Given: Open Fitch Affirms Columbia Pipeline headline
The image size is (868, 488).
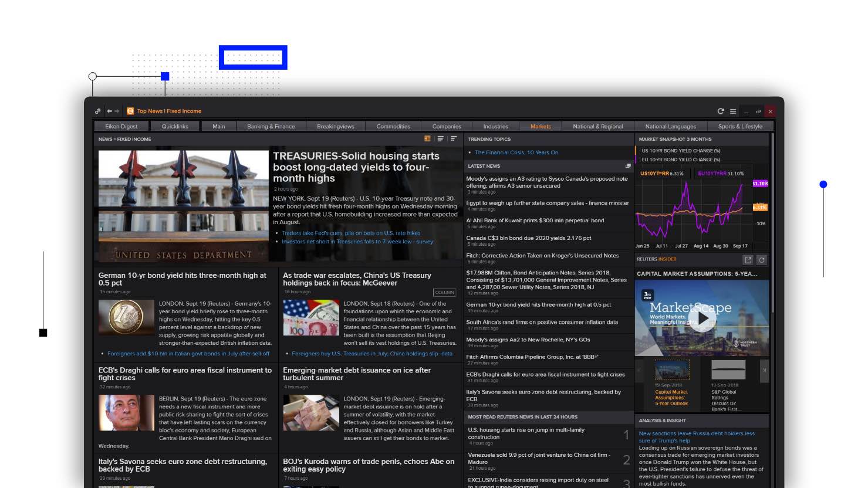Looking at the screenshot, I should click(532, 357).
